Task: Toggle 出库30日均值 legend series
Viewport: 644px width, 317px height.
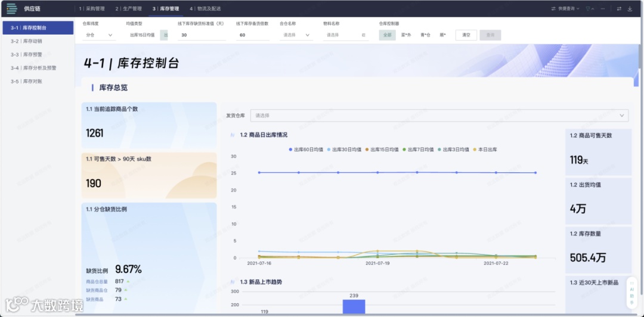Action: click(x=344, y=150)
